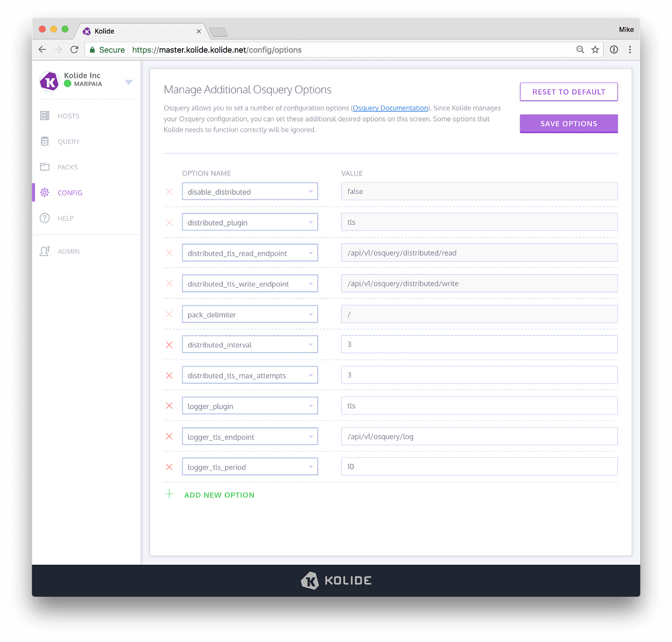Click the green plus to add new option
Image resolution: width=672 pixels, height=642 pixels.
pos(169,494)
